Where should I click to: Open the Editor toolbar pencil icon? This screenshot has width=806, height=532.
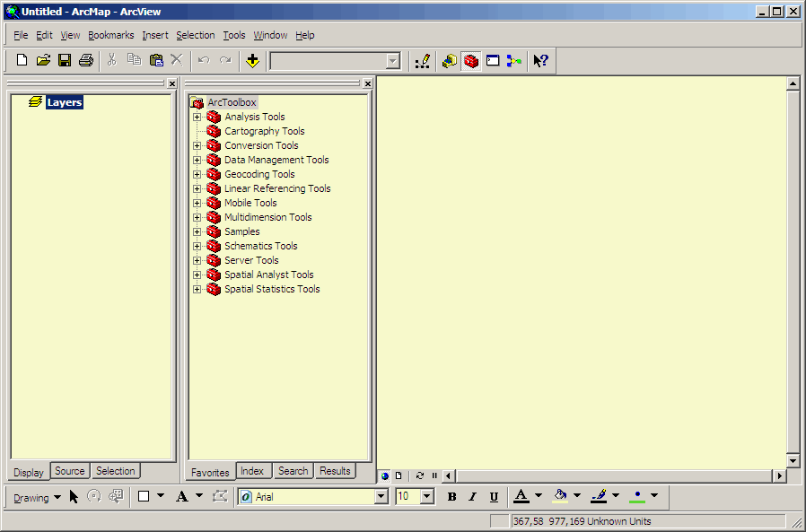tap(422, 61)
